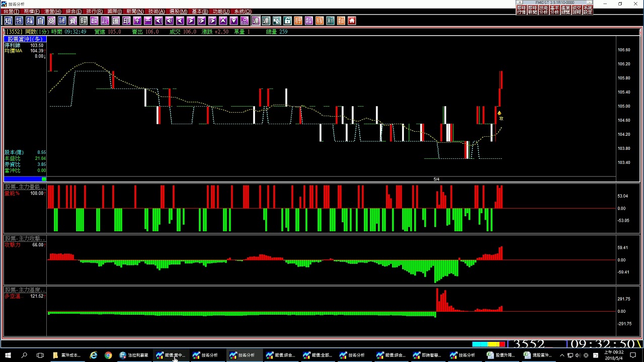Step forward with the single right arrow

click(x=191, y=21)
